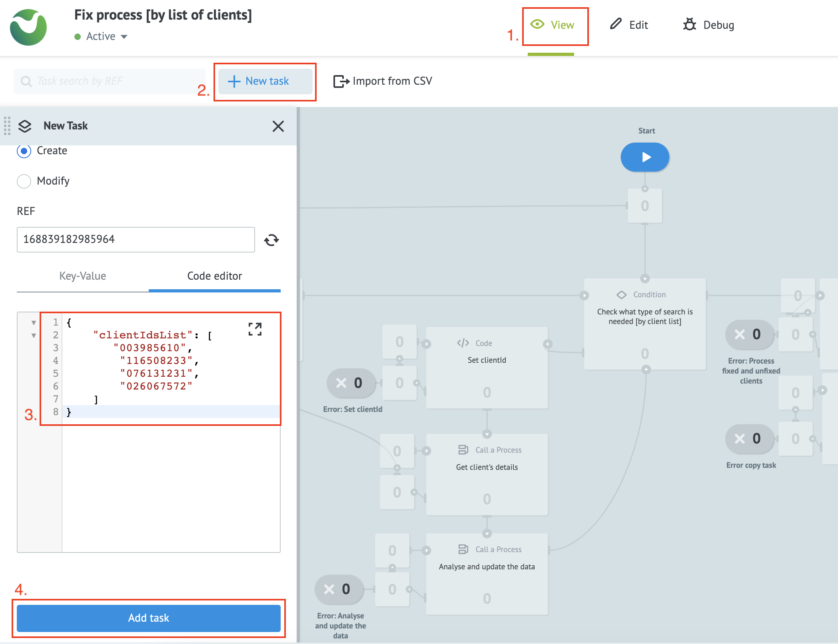Switch to the Key-Value tab

82,276
